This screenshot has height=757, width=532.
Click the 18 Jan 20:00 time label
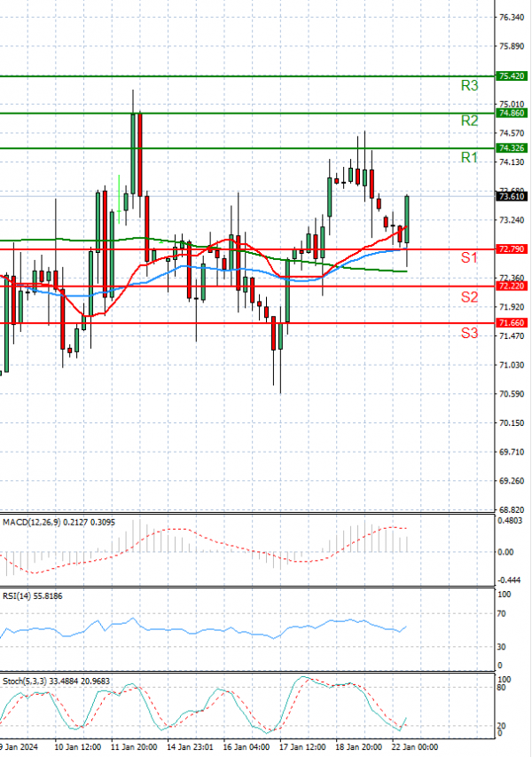coord(359,747)
